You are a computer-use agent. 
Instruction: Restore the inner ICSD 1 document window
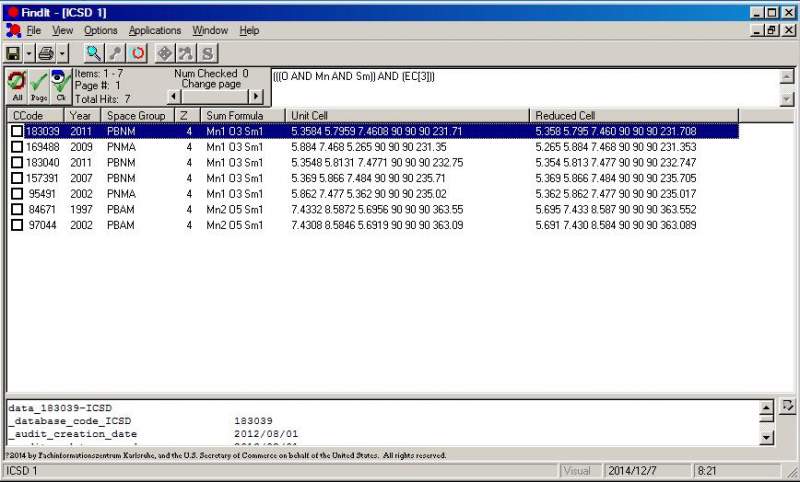click(772, 31)
